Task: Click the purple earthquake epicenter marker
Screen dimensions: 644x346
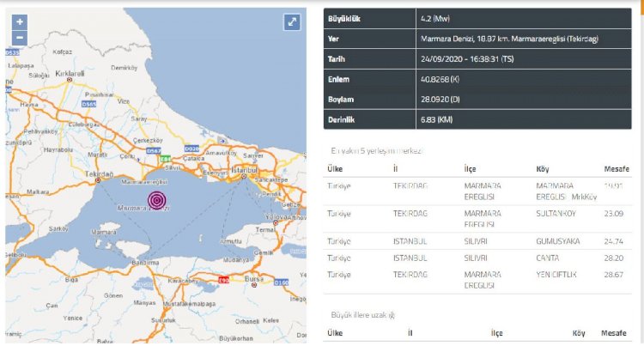Action: click(x=157, y=200)
